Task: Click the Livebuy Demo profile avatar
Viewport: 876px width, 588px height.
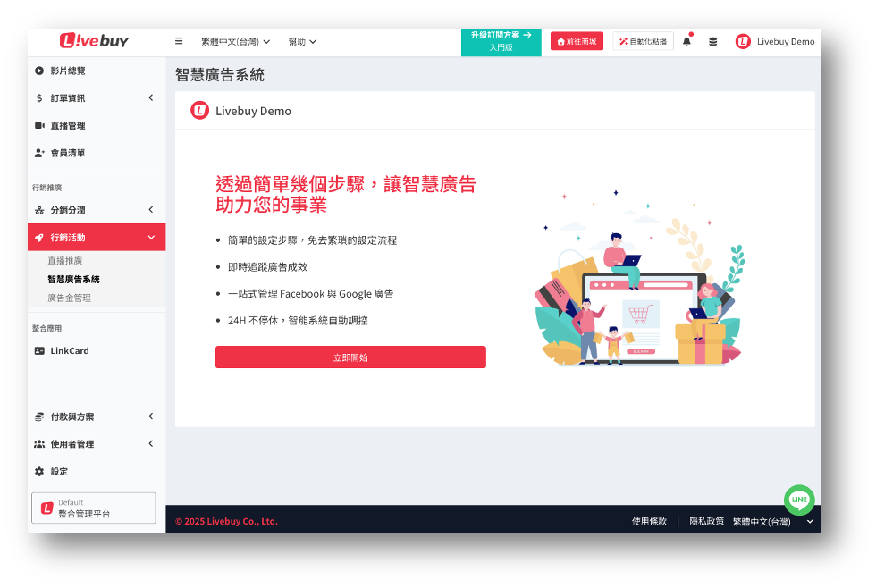Action: click(743, 41)
